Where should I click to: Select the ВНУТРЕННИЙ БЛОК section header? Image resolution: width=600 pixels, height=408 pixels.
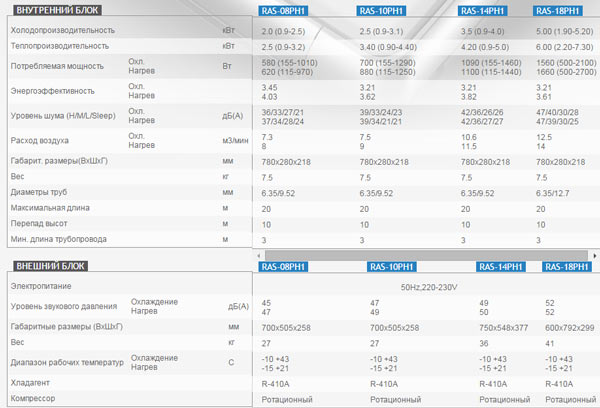(x=57, y=10)
